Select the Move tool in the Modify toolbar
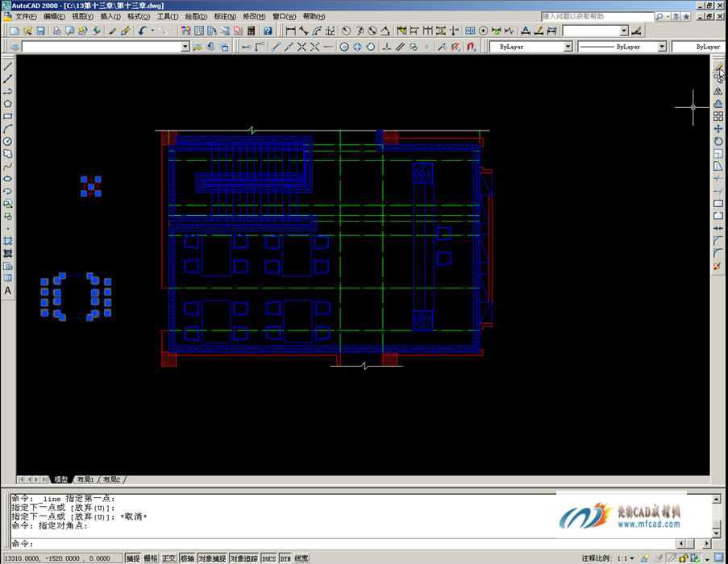This screenshot has width=728, height=564. [x=718, y=129]
